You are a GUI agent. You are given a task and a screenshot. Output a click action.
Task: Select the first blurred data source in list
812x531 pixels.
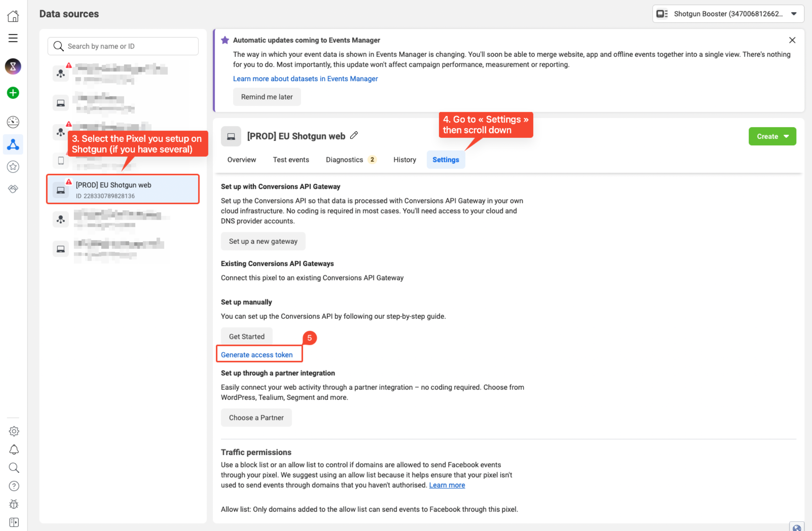[123, 73]
